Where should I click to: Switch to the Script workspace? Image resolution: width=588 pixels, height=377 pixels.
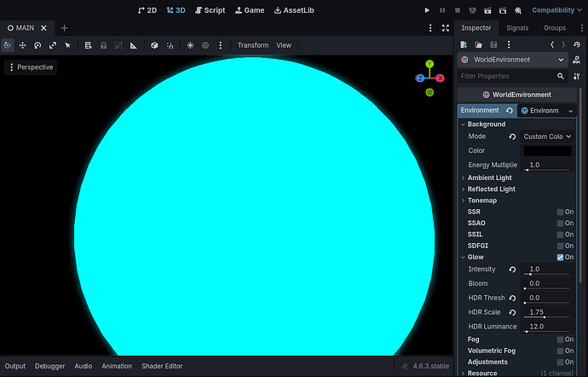click(x=210, y=10)
